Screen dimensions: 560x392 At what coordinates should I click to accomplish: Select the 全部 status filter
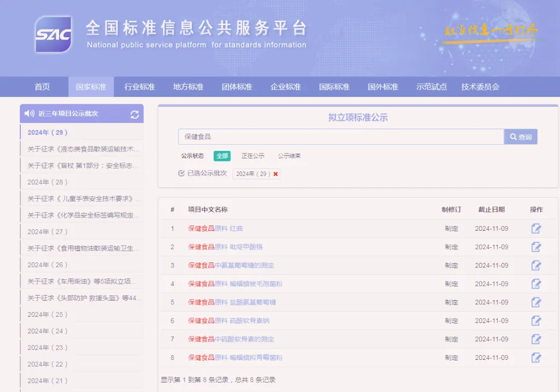222,156
